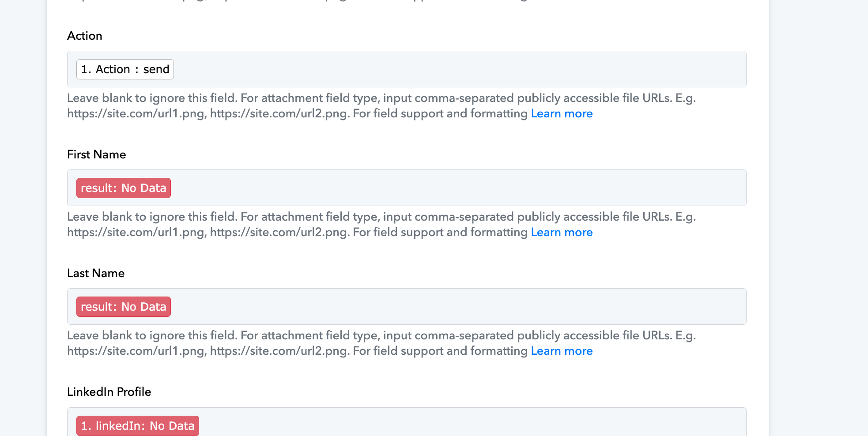Select the Last Name 'result: No Data' tag
The image size is (868, 436).
124,307
